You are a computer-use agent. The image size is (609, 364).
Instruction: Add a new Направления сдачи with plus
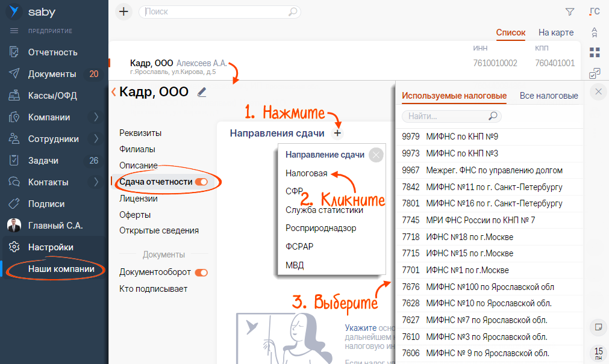pyautogui.click(x=337, y=134)
